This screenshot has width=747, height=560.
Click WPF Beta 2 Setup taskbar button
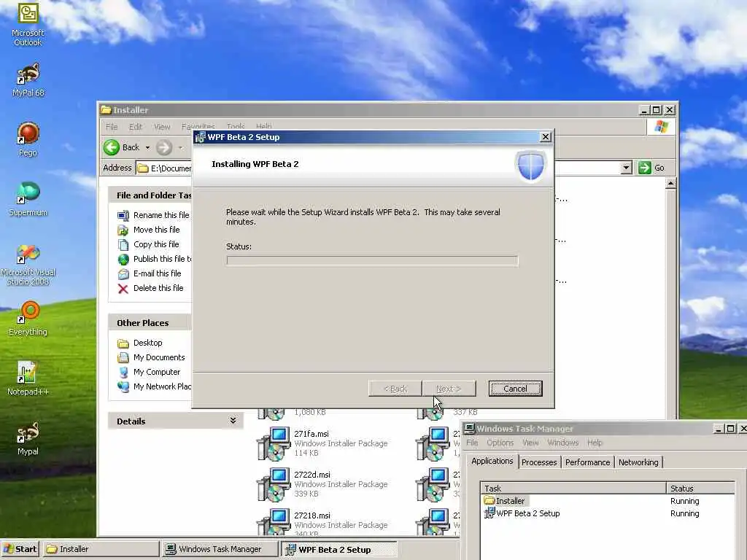338,549
